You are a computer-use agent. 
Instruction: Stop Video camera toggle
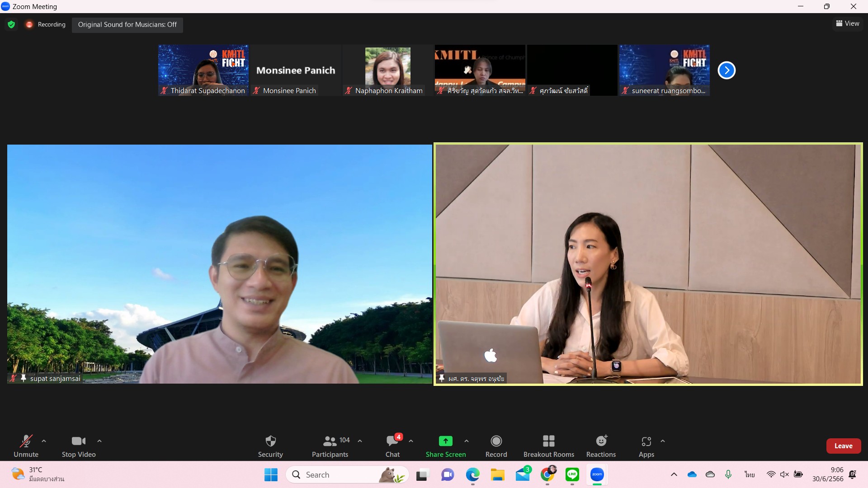(79, 446)
